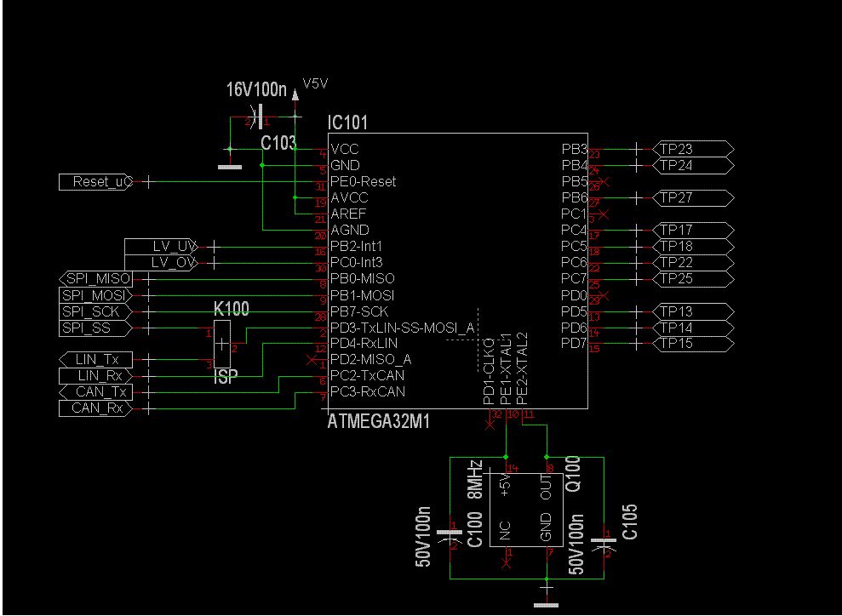Click the ground symbol under C103
Image resolution: width=842 pixels, height=616 pixels.
pyautogui.click(x=230, y=168)
